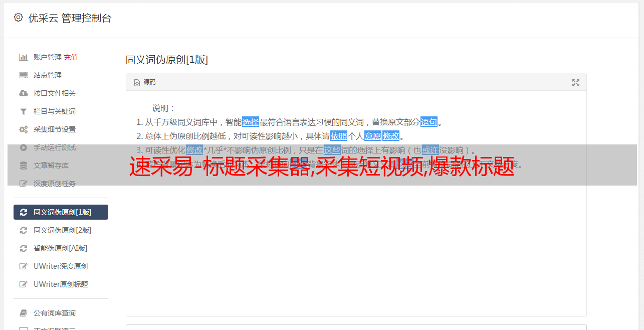Image resolution: width=644 pixels, height=330 pixels.
Task: Click highlighted word 依照 in text
Action: point(339,136)
